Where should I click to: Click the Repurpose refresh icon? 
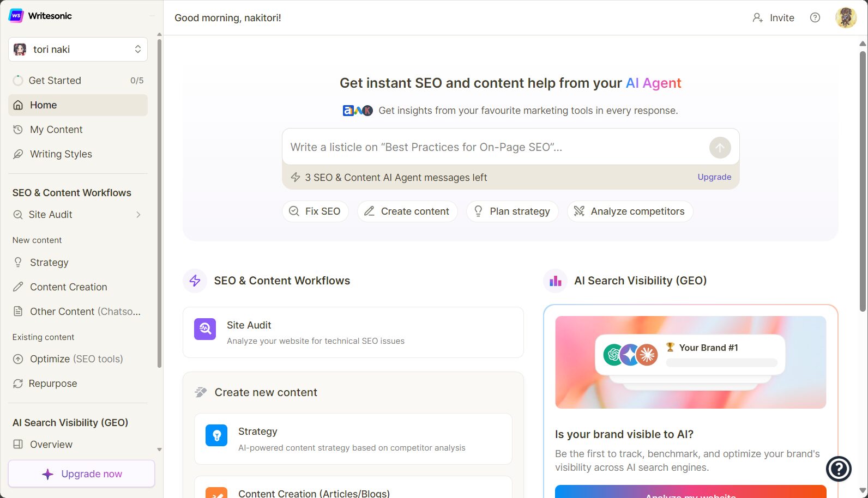[18, 384]
